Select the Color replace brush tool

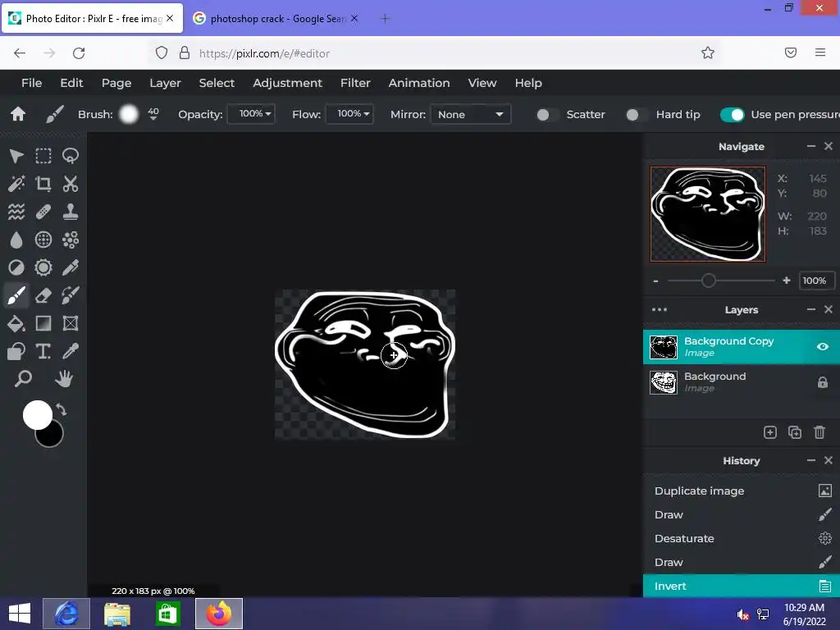click(71, 295)
